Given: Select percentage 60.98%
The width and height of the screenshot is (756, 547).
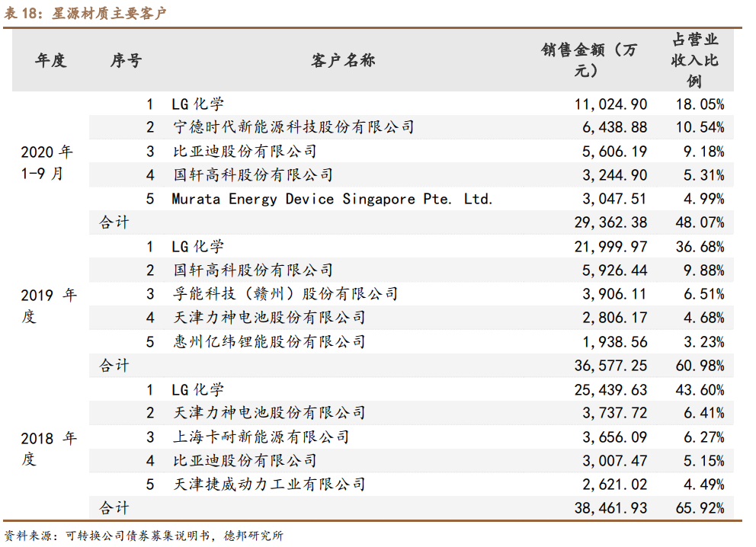Looking at the screenshot, I should pyautogui.click(x=700, y=366).
